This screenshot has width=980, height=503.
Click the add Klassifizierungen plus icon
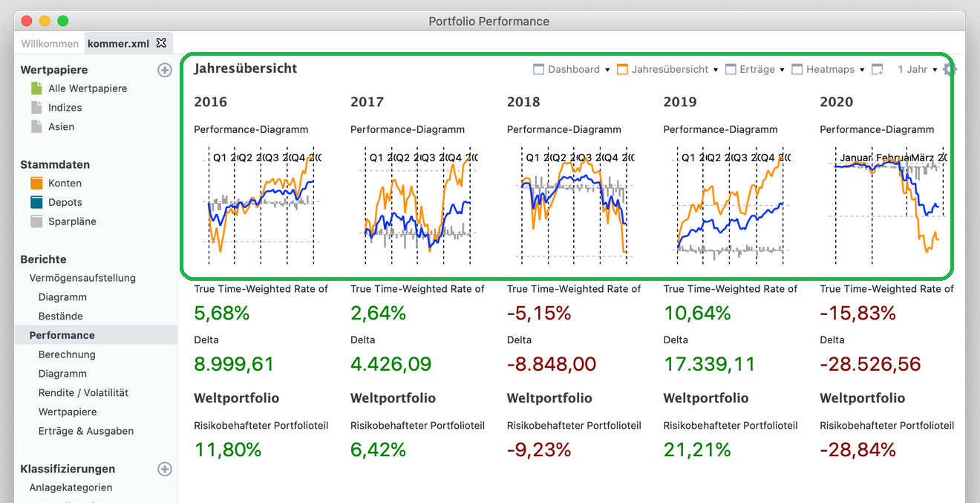(x=165, y=469)
